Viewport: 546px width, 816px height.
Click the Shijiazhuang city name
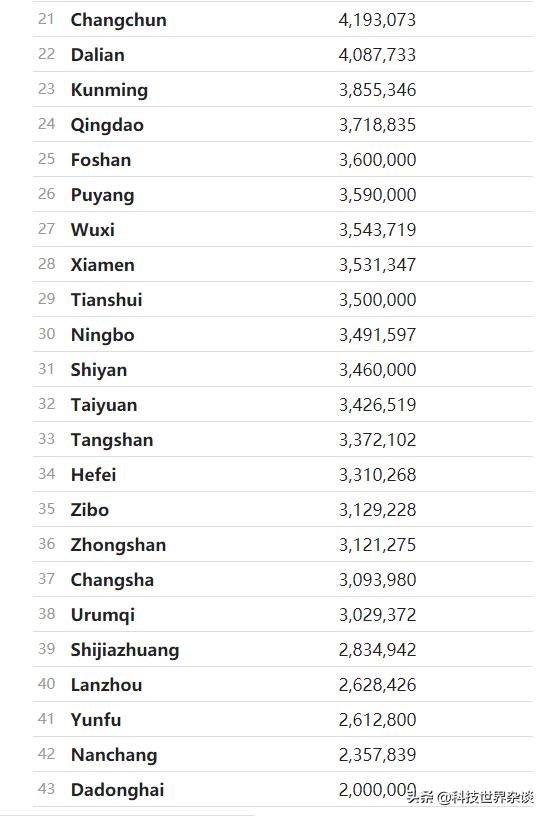[125, 650]
